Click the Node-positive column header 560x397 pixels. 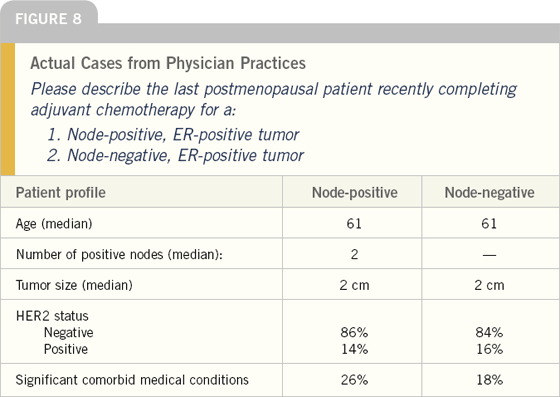pos(355,193)
